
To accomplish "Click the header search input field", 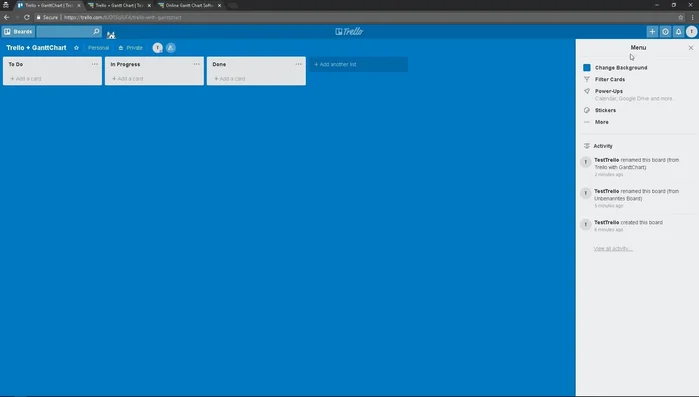I will click(x=69, y=32).
